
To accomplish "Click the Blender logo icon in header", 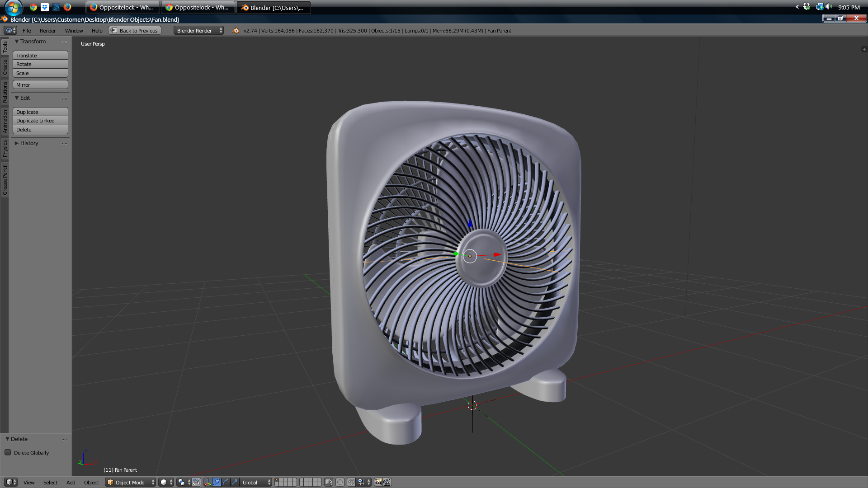I will 235,30.
